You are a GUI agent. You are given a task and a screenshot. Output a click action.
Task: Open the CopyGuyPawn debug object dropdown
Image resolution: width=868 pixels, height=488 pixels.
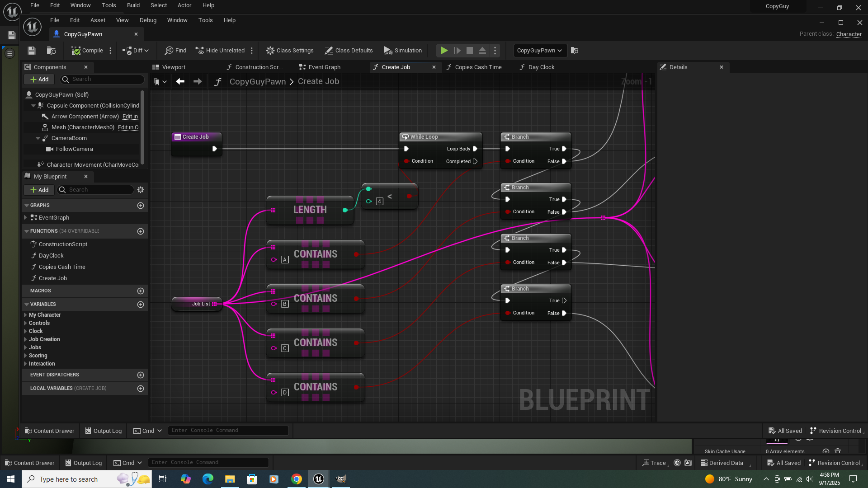tap(539, 51)
